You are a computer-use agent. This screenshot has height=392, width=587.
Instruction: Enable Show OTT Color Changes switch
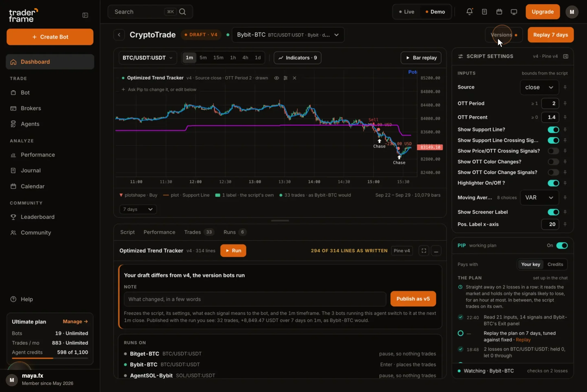coord(553,162)
